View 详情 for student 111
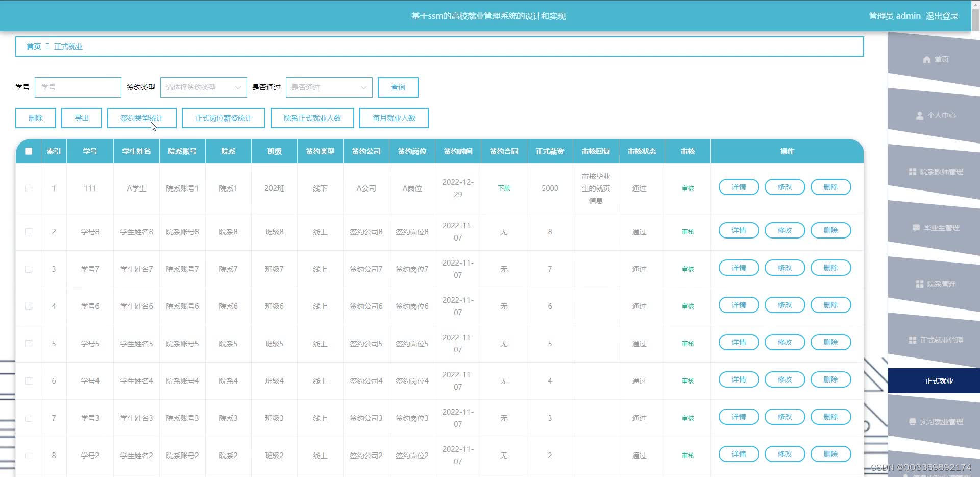Image resolution: width=980 pixels, height=477 pixels. pyautogui.click(x=739, y=187)
